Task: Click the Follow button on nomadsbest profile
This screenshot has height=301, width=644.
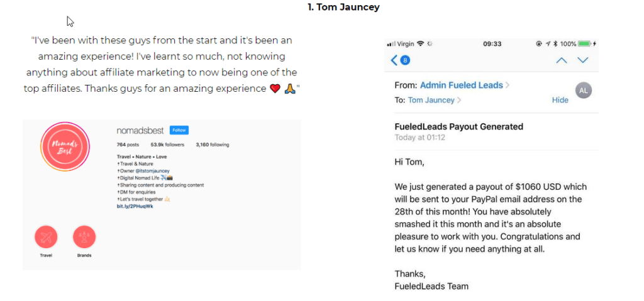Action: click(179, 130)
